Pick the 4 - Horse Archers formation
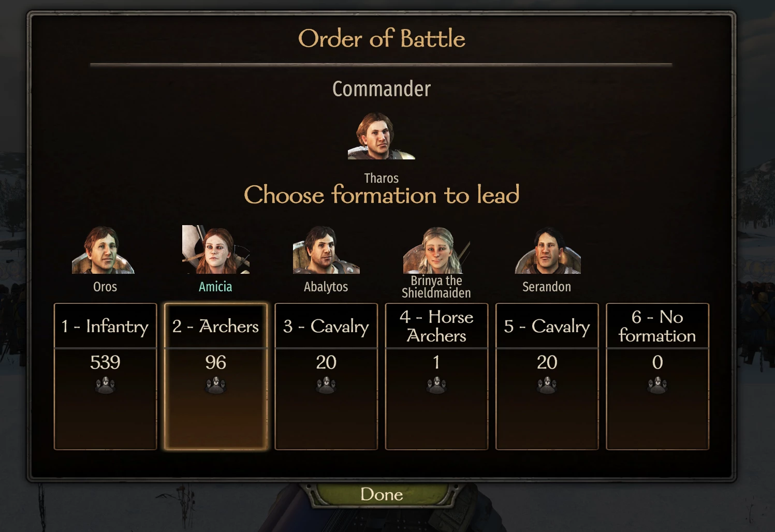This screenshot has width=775, height=532. tap(436, 376)
